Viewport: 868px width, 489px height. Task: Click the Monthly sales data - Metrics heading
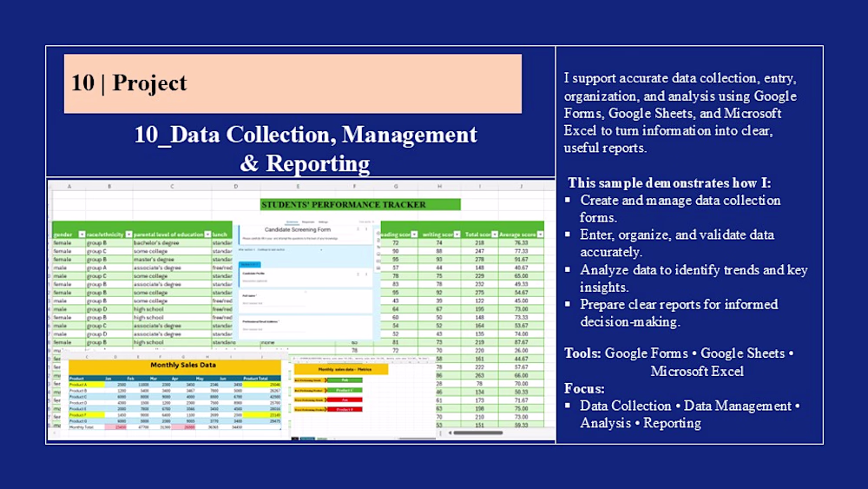pos(341,369)
